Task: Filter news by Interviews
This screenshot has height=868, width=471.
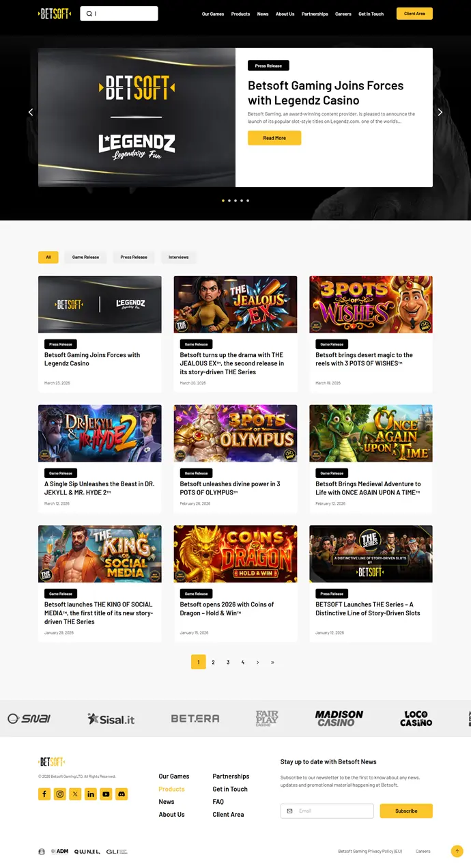Action: [179, 257]
